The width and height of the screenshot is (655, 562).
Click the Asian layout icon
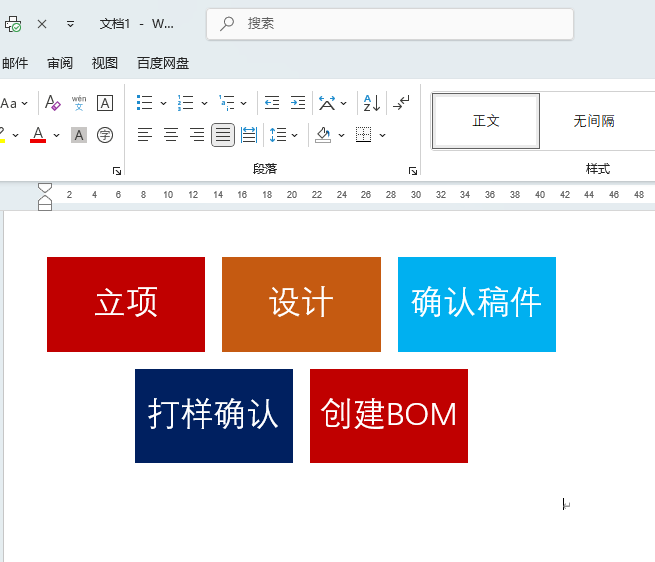click(x=327, y=103)
